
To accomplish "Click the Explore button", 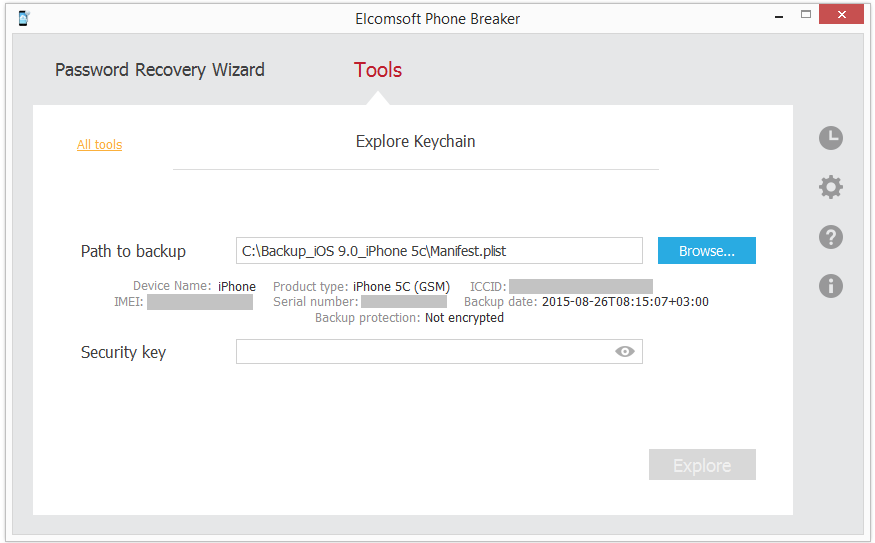I will [x=702, y=465].
